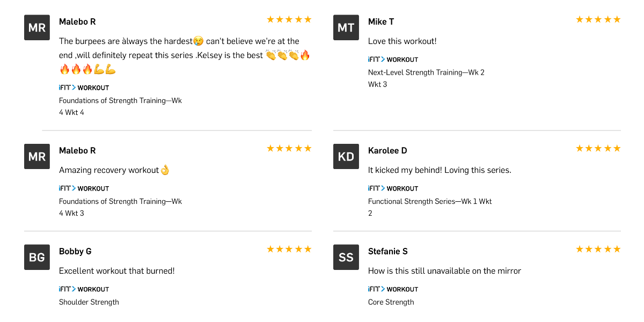The height and width of the screenshot is (322, 644).
Task: Open Foundations of Strength Training Wk 4 Wkt 4
Action: tap(120, 101)
